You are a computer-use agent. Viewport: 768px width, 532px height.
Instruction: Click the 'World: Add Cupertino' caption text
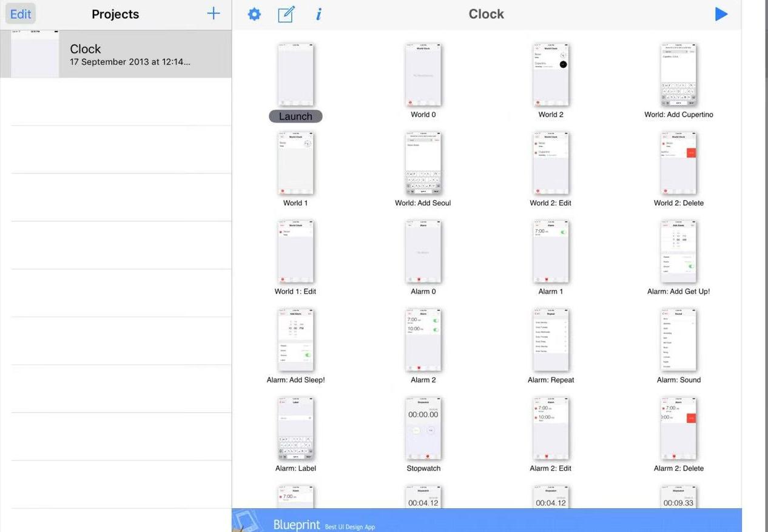678,115
